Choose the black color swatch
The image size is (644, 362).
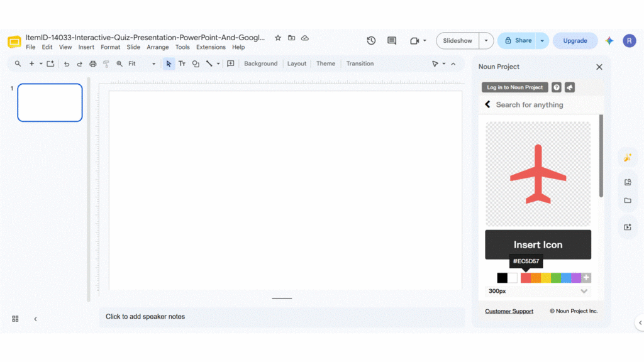tap(502, 278)
